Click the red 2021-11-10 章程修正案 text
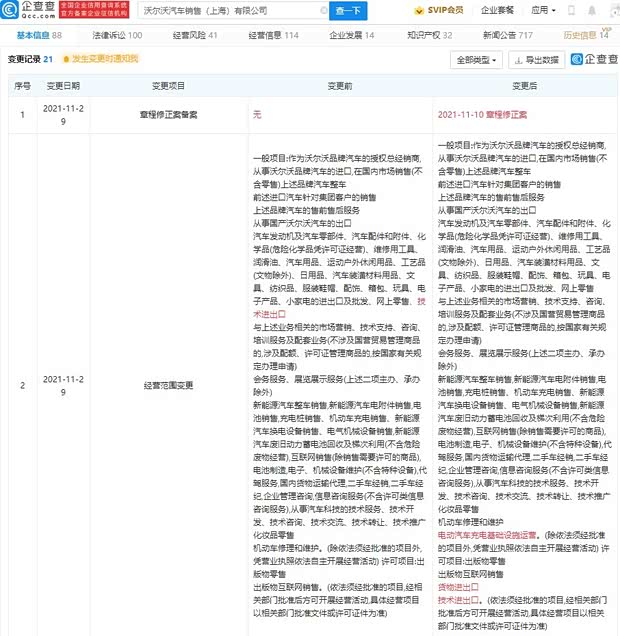This screenshot has height=636, width=620. pos(482,115)
